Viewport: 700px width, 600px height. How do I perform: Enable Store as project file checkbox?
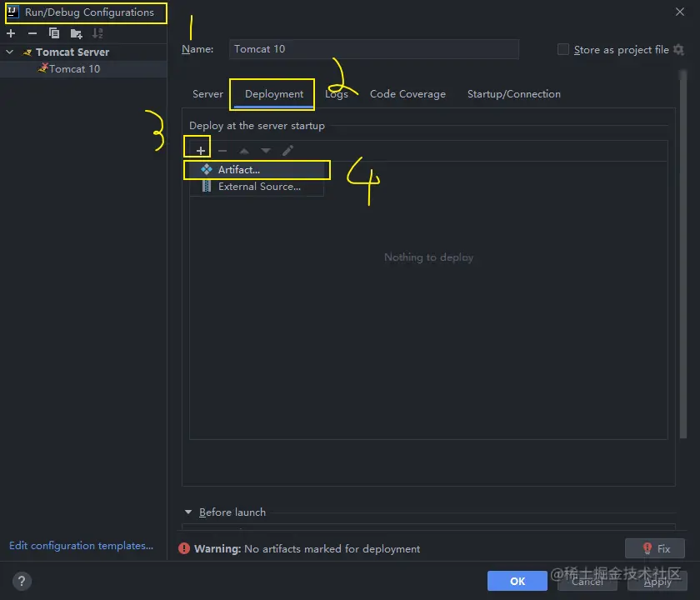(563, 49)
